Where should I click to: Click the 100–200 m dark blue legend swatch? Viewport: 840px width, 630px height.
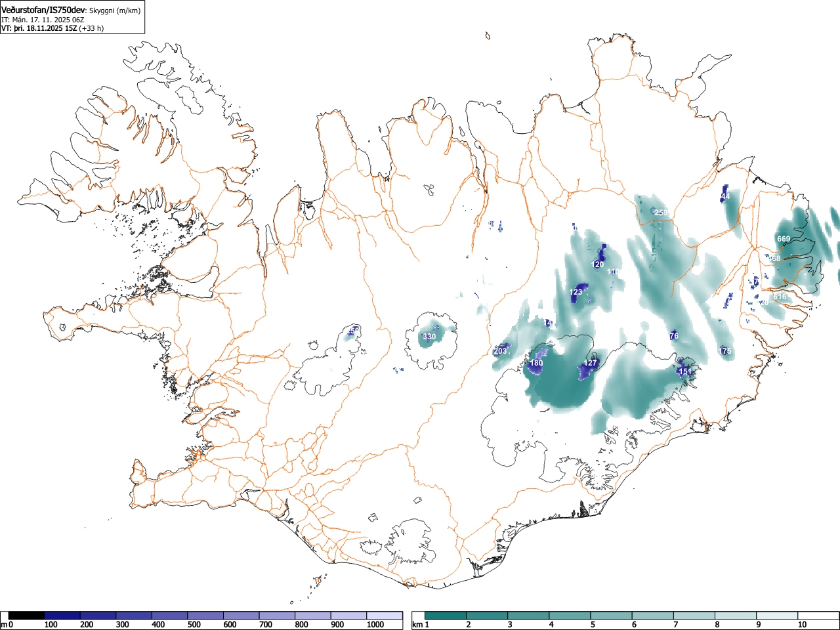tap(62, 616)
